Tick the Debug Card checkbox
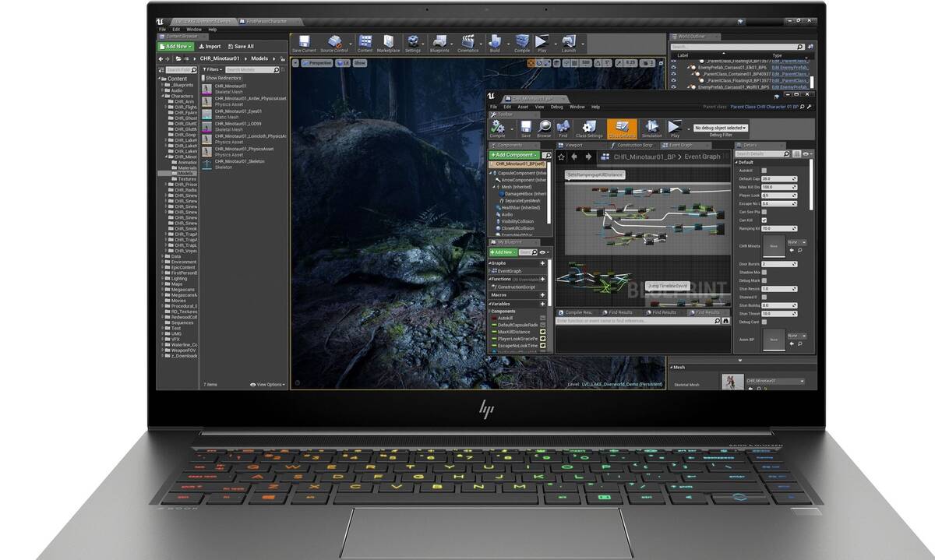The image size is (935, 560). pyautogui.click(x=764, y=322)
